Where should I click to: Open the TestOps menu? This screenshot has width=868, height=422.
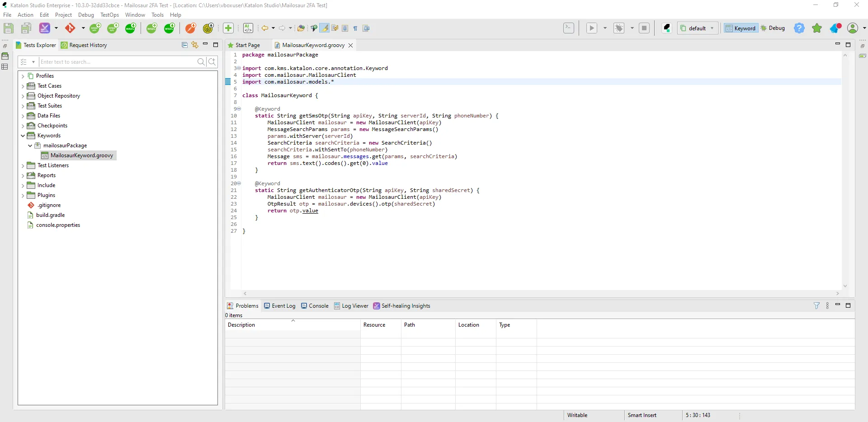pos(109,14)
